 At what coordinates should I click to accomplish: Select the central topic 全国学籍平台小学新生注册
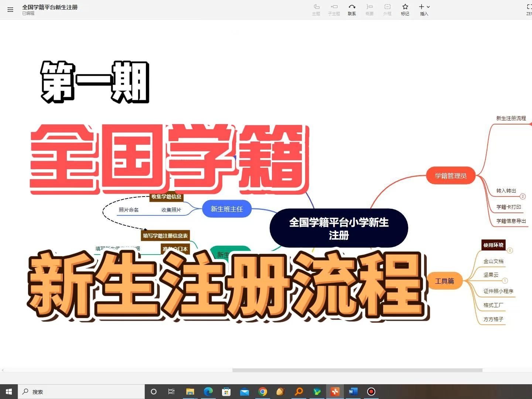(338, 228)
